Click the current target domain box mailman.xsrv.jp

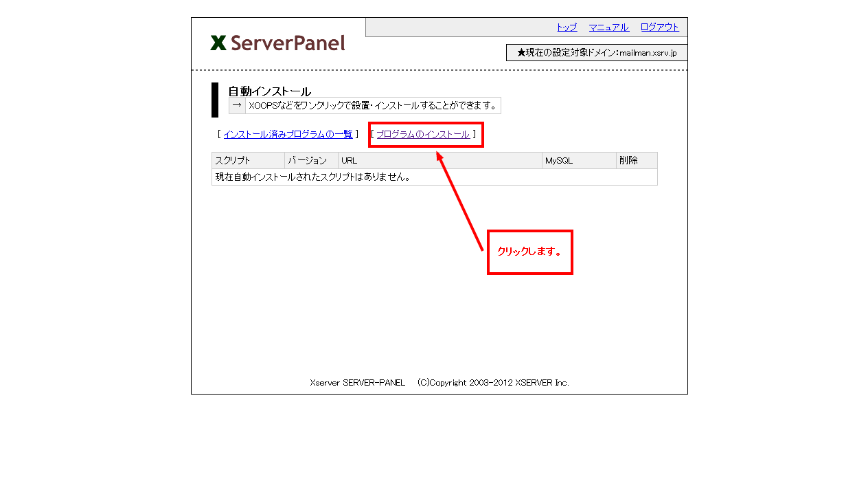point(596,53)
